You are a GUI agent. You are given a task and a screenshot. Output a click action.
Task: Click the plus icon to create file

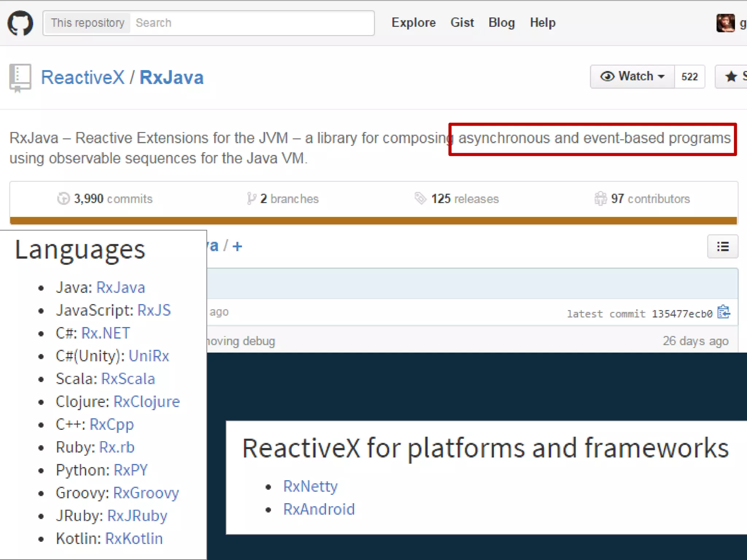tap(237, 246)
